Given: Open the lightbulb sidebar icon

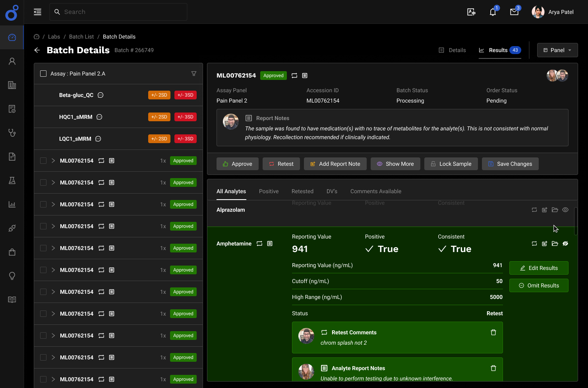Looking at the screenshot, I should [12, 276].
